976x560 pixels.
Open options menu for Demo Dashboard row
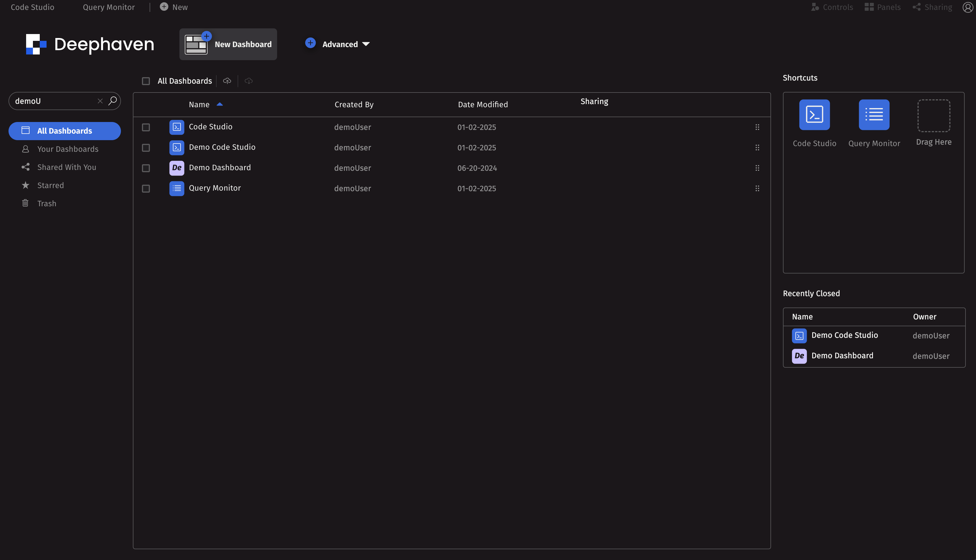tap(757, 168)
